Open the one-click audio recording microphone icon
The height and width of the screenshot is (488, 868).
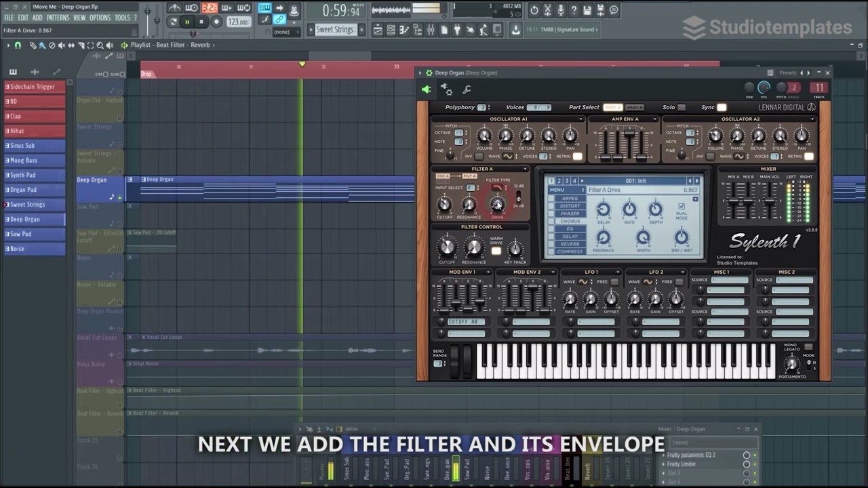(561, 9)
